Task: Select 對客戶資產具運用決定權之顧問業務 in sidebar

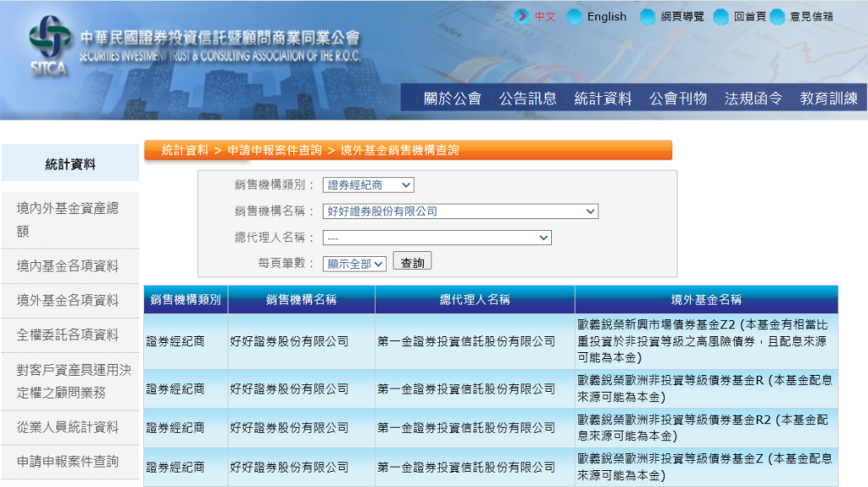Action: (70, 382)
